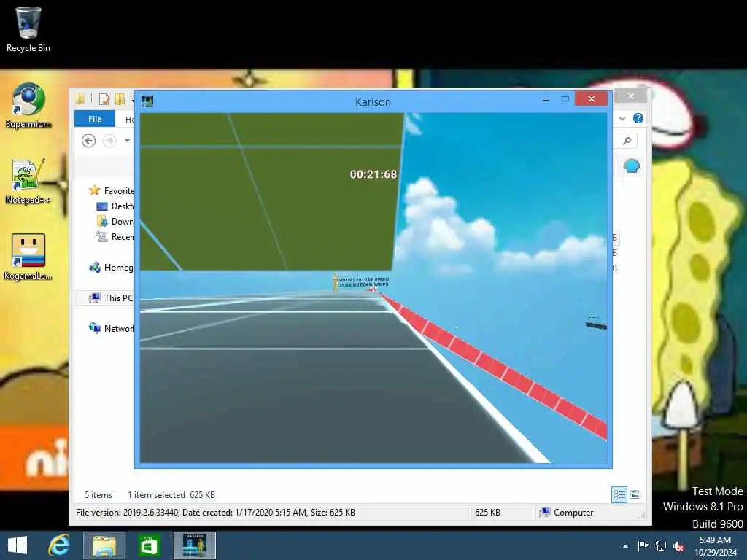The width and height of the screenshot is (747, 560).
Task: Switch to File Explorer taskbar button
Action: click(x=104, y=545)
